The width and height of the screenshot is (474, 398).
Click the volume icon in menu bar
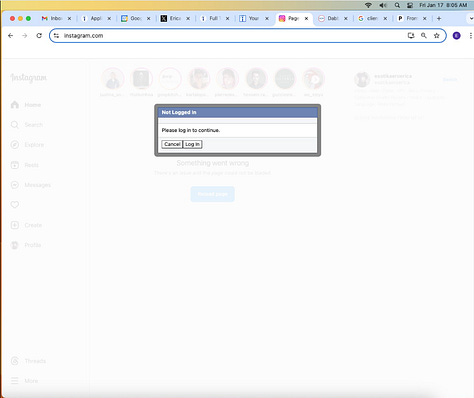click(383, 5)
